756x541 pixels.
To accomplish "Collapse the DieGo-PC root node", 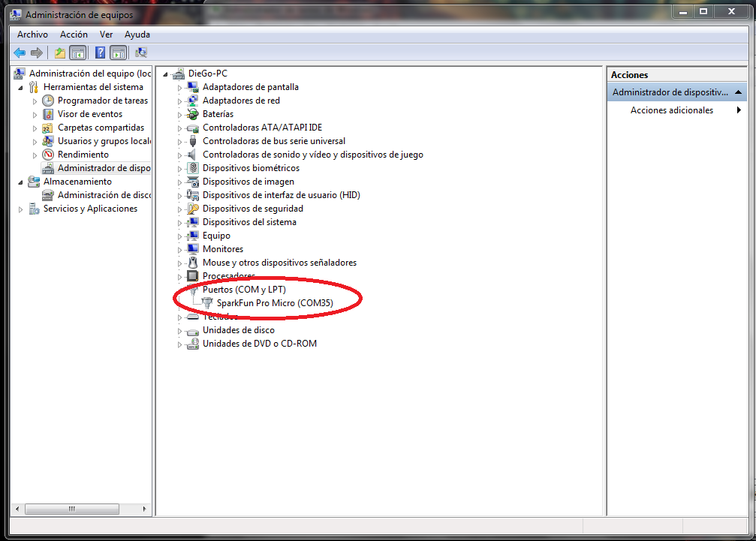I will [165, 74].
